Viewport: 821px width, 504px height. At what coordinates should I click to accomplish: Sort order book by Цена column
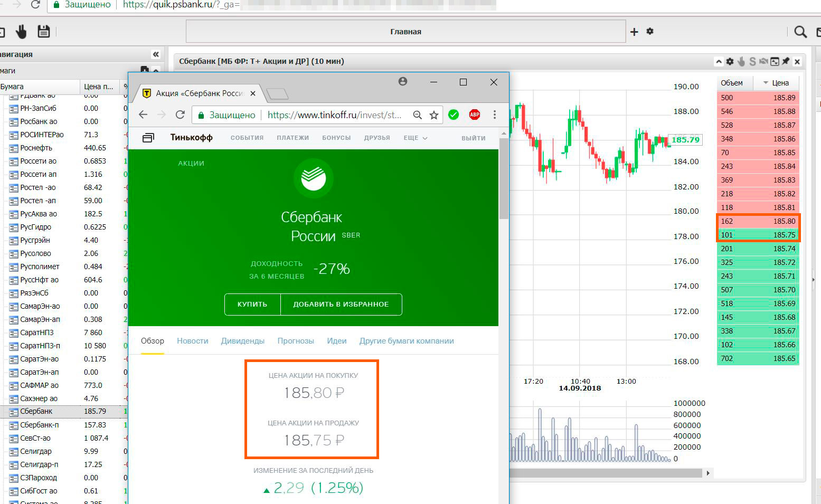(777, 83)
